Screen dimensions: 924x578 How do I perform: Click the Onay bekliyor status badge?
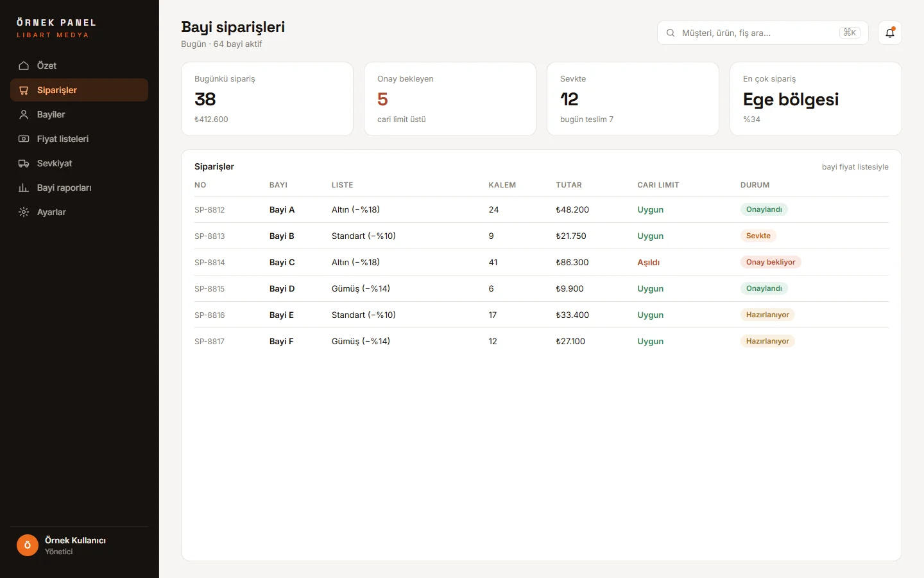pyautogui.click(x=771, y=262)
